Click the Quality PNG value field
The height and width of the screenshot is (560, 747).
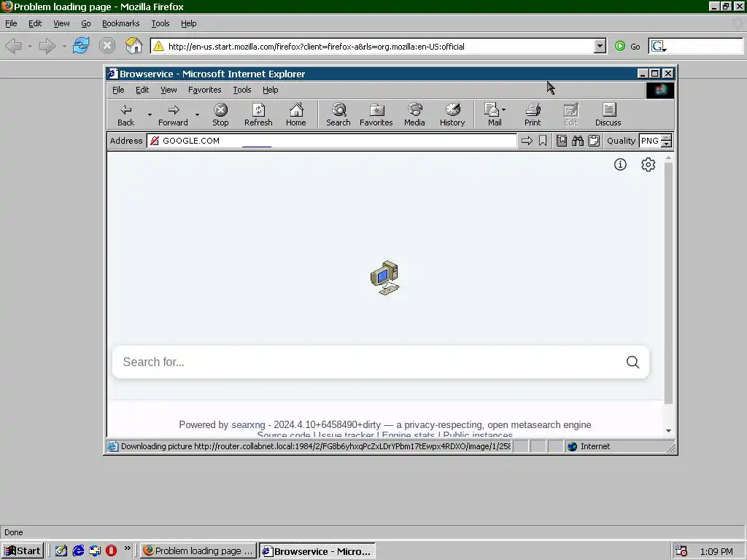650,141
